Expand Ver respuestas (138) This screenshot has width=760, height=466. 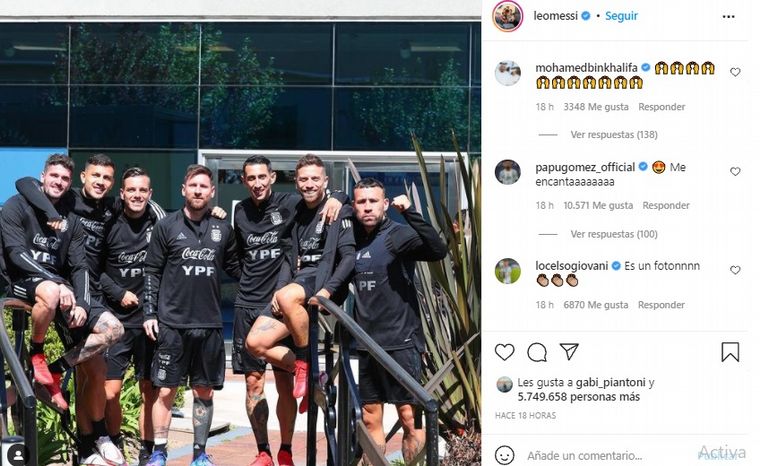click(x=614, y=134)
